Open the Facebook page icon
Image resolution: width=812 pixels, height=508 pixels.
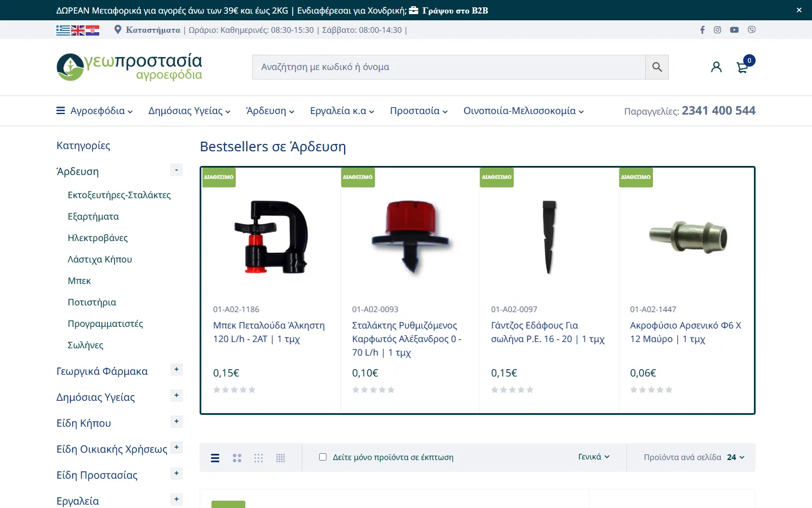[703, 30]
